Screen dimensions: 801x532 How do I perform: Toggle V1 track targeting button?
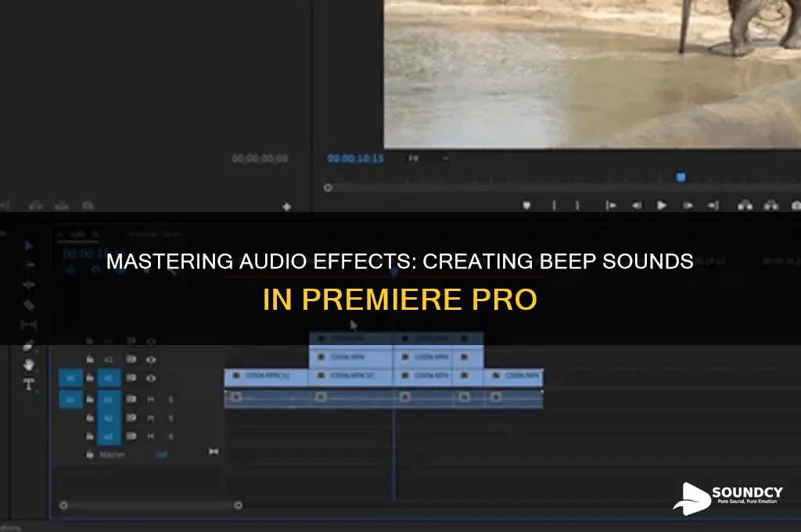point(109,378)
